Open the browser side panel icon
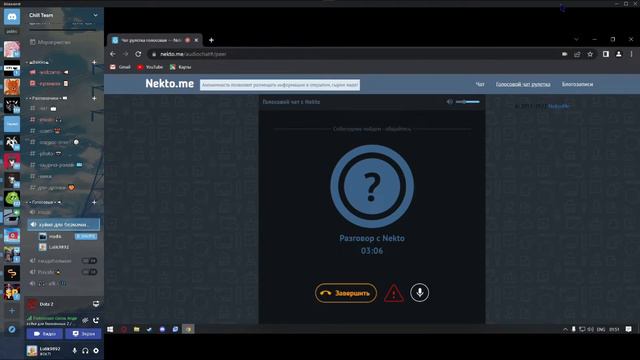This screenshot has height=360, width=640. pos(606,54)
